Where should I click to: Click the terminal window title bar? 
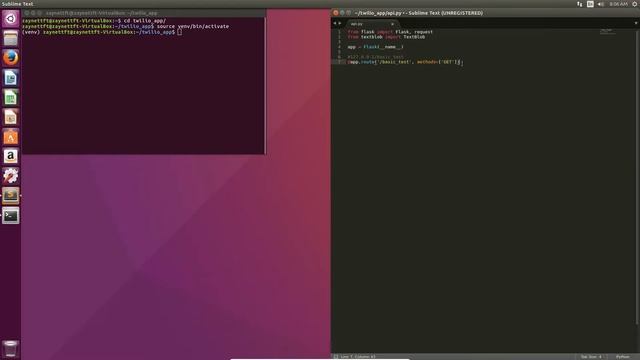pyautogui.click(x=144, y=13)
